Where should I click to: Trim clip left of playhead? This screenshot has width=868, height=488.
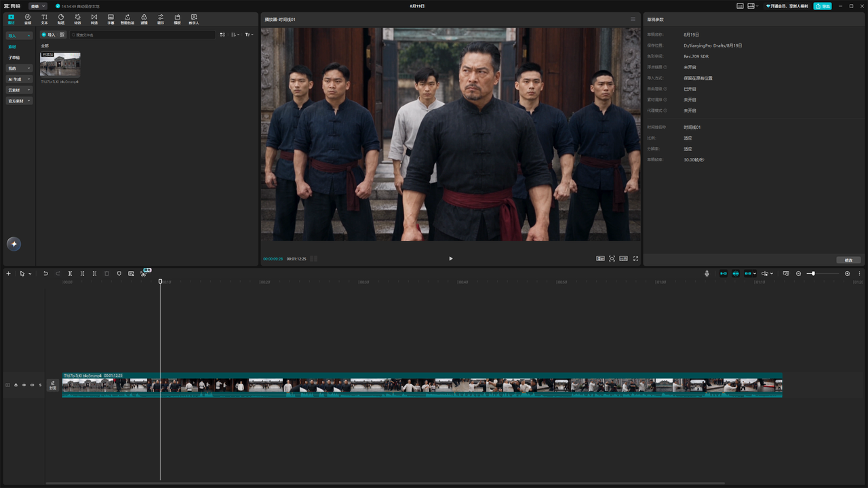click(x=82, y=273)
